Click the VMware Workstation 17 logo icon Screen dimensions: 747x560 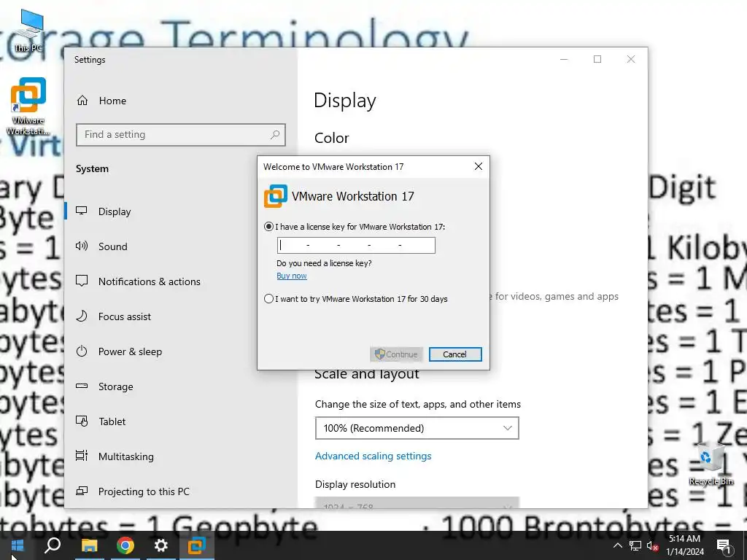(x=275, y=196)
